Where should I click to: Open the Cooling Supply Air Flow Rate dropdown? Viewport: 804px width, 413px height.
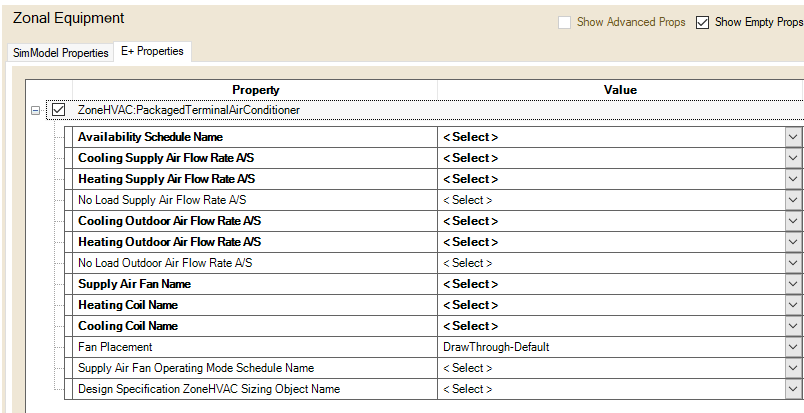(793, 158)
